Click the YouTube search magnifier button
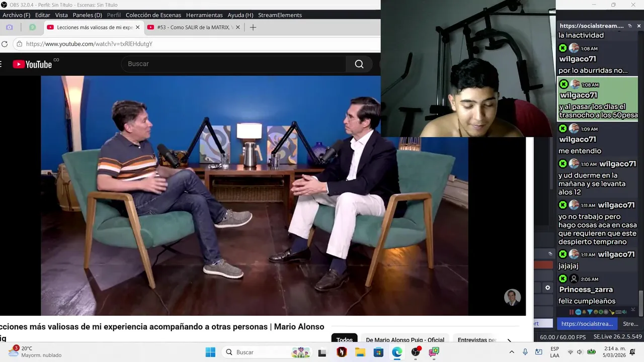The image size is (644, 362). coord(359,64)
